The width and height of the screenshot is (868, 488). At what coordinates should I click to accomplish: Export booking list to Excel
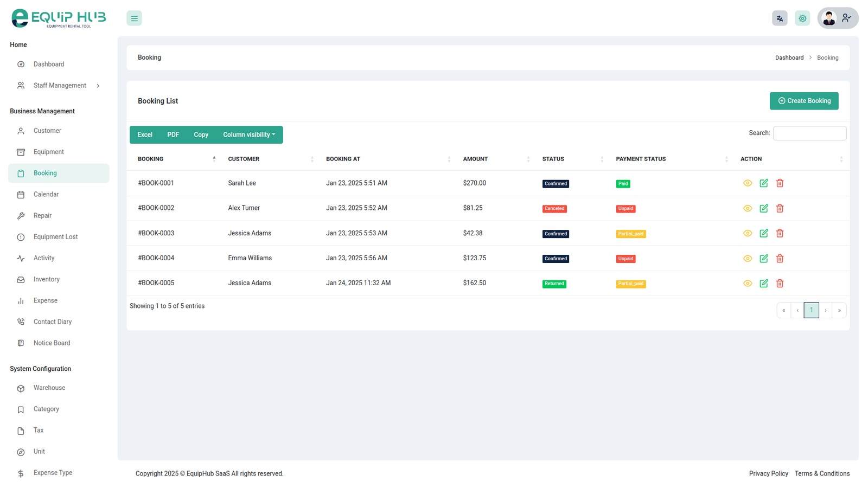click(x=145, y=135)
